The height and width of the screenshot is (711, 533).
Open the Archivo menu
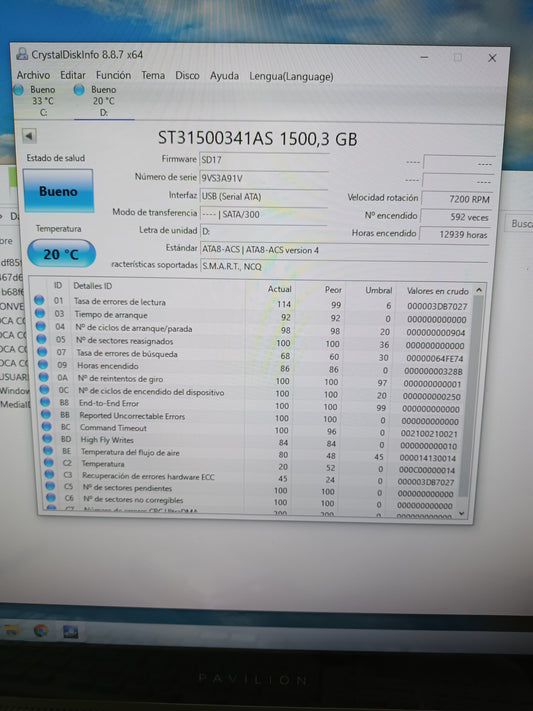coord(34,75)
